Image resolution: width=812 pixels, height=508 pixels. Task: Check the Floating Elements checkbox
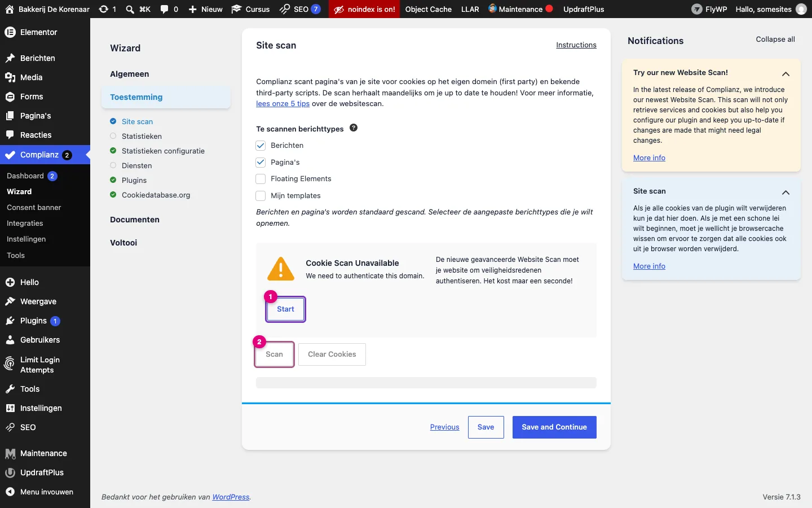pyautogui.click(x=261, y=179)
